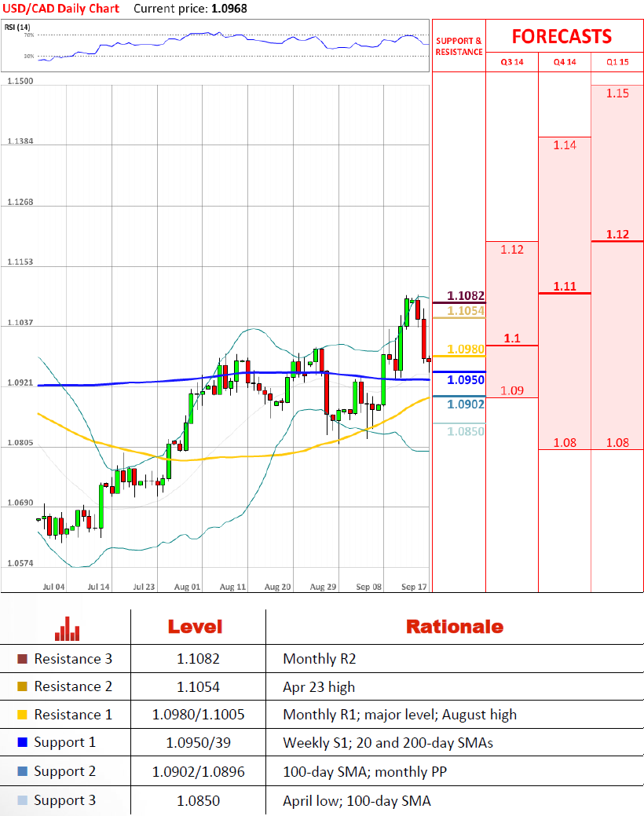Screen dimensions: 644x816
Task: Click the 1.1054 level label beside the chart
Action: pos(466,311)
